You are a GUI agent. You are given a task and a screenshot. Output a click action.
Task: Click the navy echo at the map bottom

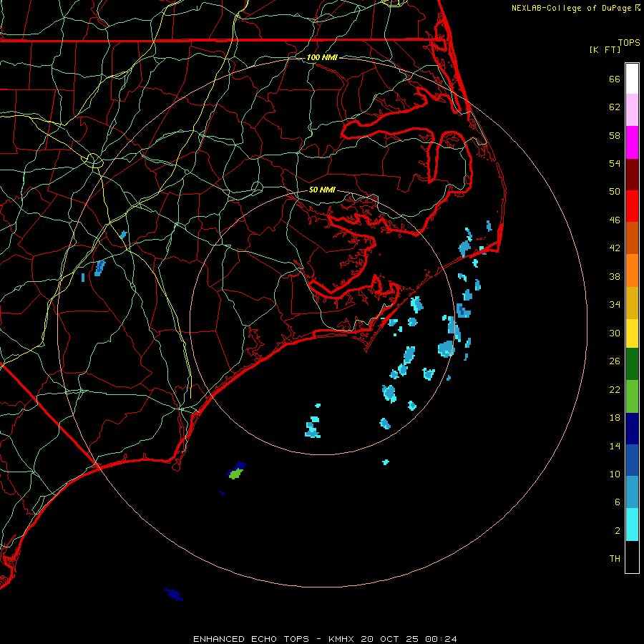(174, 595)
